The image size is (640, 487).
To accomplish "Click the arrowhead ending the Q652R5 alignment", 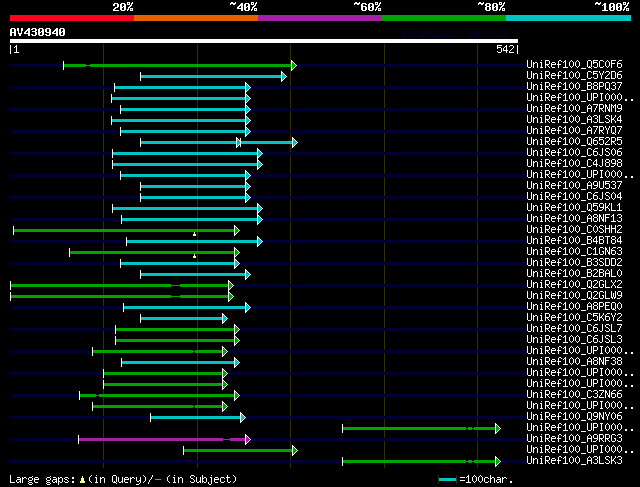I will [x=295, y=142].
